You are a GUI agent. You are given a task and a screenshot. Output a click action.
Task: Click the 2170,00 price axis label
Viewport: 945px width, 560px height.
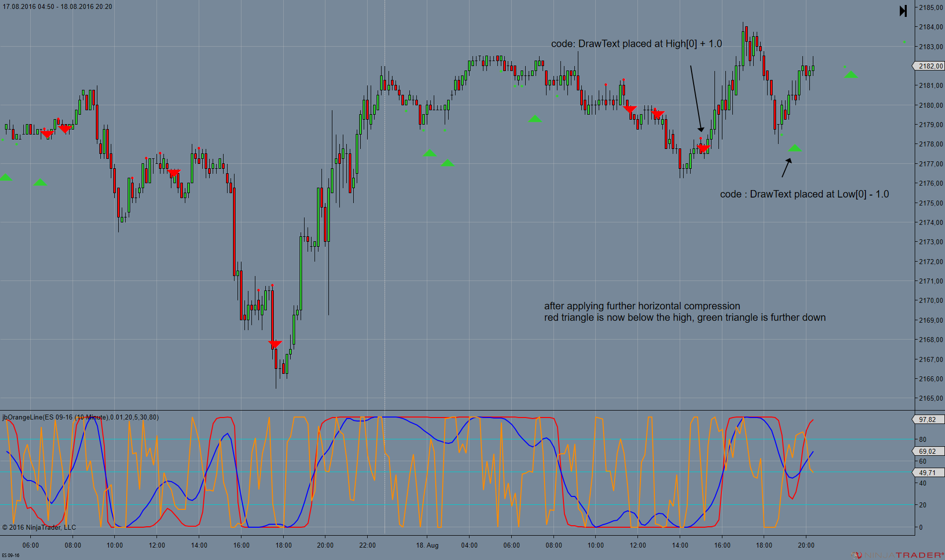tap(931, 300)
